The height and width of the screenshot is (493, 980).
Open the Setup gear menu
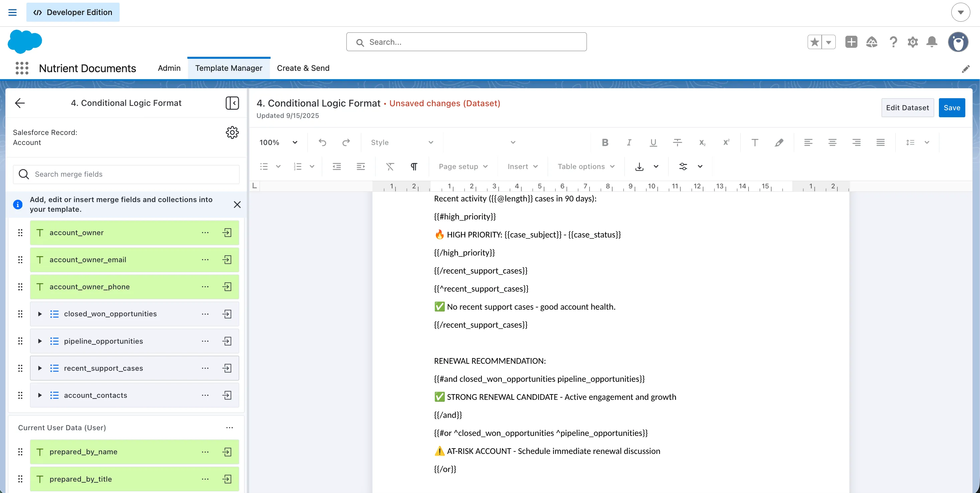coord(913,42)
